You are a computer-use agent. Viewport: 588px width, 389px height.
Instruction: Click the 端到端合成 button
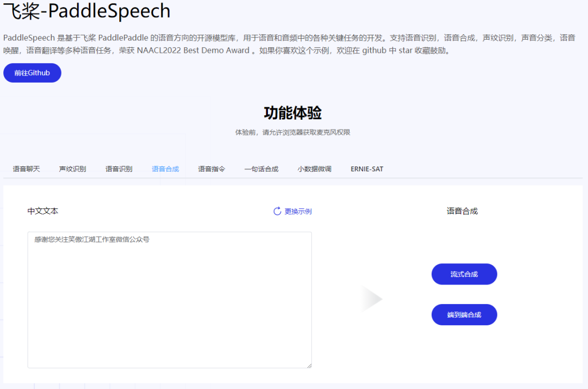click(x=464, y=314)
